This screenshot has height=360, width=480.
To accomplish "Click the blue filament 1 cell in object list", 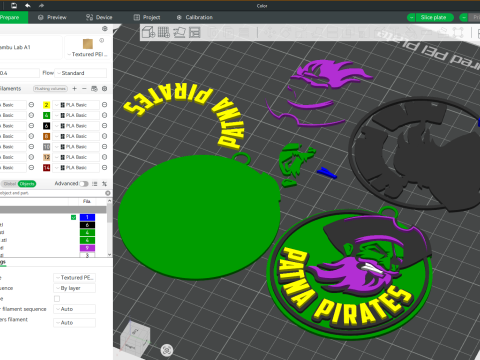I will [87, 217].
